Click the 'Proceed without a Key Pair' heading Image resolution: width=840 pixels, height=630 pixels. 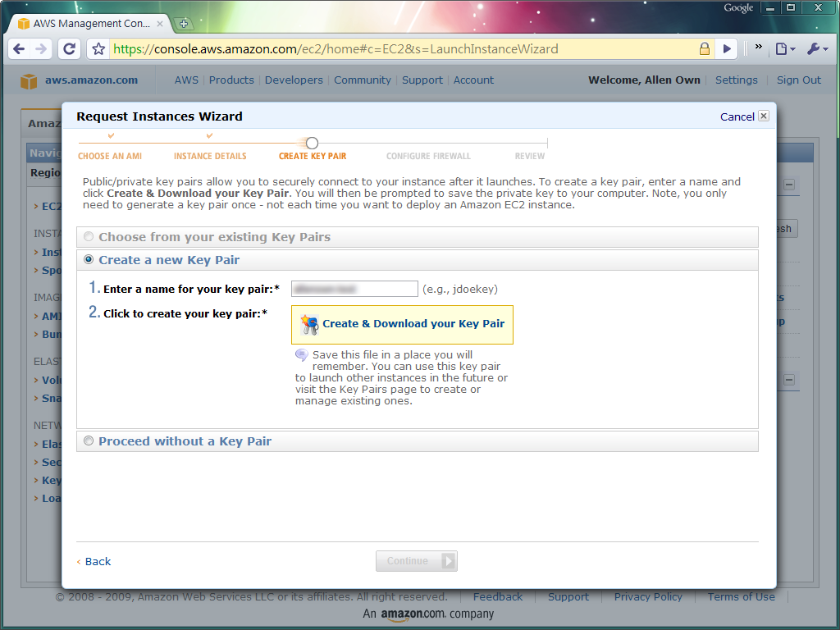185,441
